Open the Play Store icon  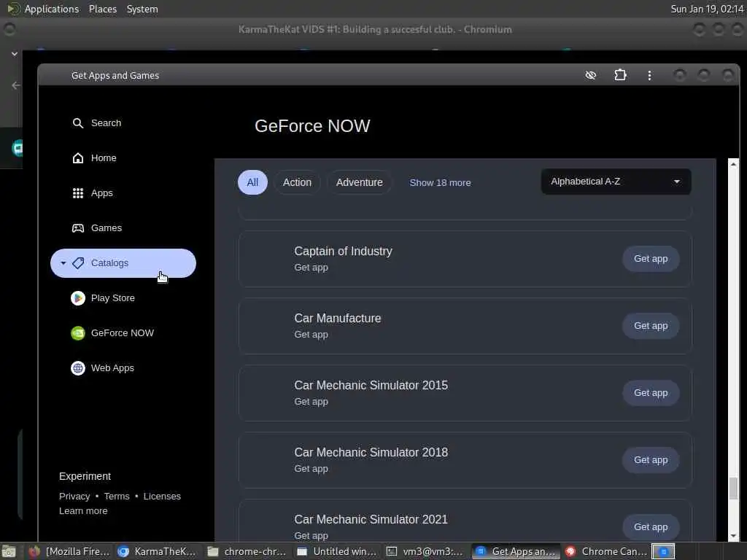click(77, 298)
